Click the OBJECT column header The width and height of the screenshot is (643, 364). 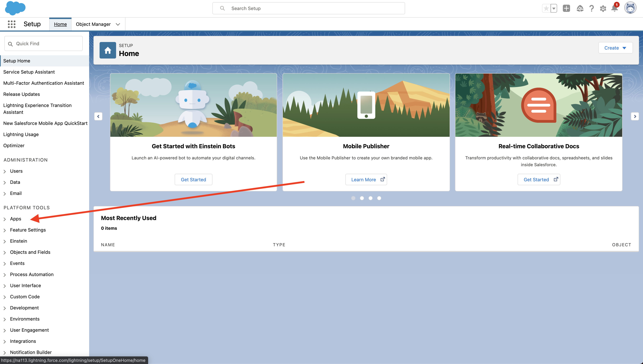pos(621,245)
